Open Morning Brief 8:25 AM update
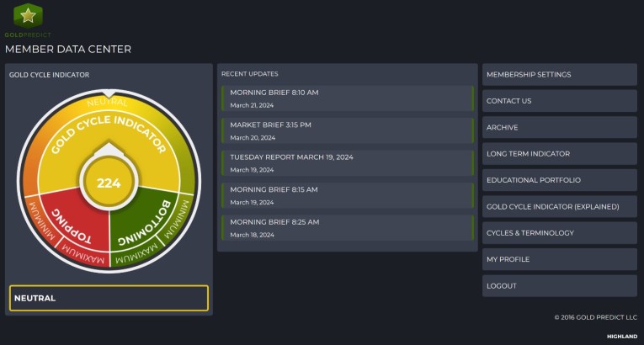 (346, 226)
